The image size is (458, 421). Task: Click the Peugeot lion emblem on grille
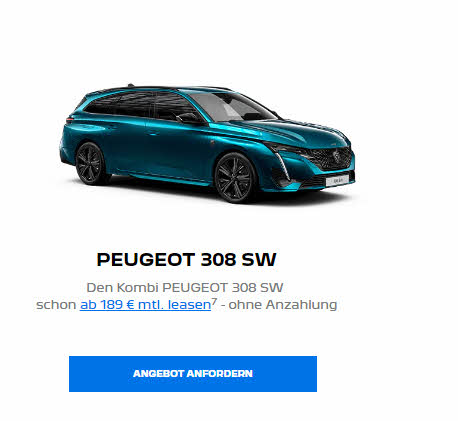[x=337, y=156]
